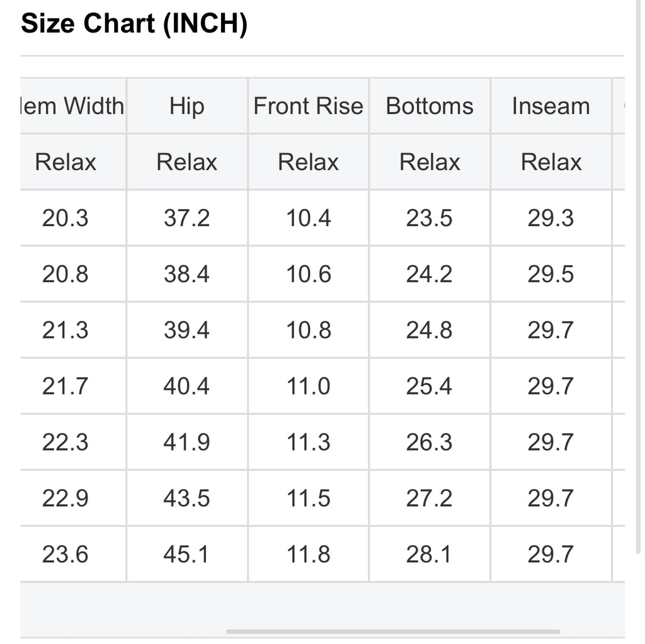Click hem width value 23.6
645x644 pixels.
click(x=65, y=554)
